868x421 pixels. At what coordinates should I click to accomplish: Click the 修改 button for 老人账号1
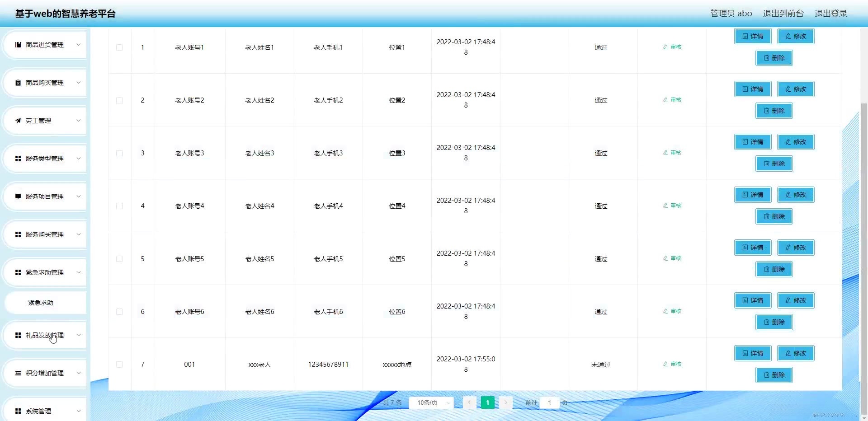tap(796, 36)
